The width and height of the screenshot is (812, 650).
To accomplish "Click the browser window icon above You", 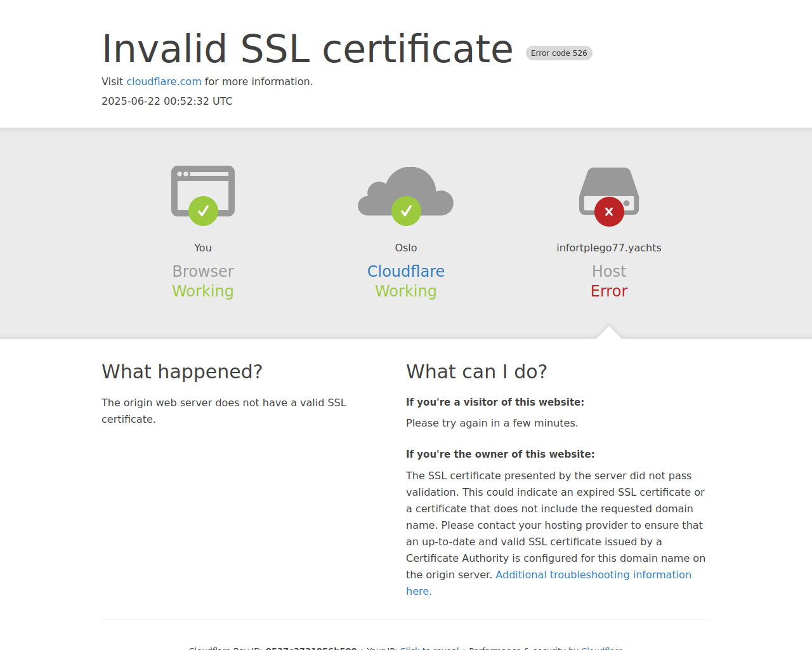I will point(203,190).
